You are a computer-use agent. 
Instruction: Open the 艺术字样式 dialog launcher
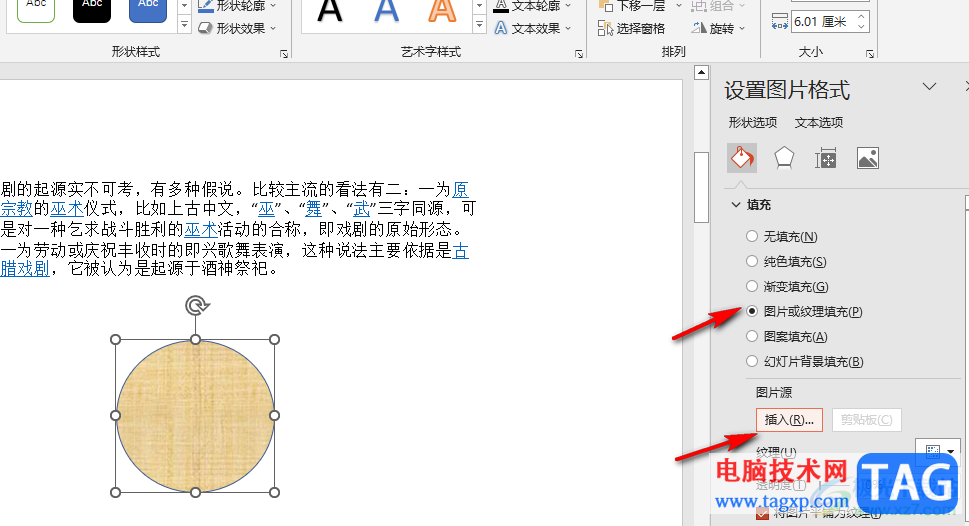coord(579,54)
